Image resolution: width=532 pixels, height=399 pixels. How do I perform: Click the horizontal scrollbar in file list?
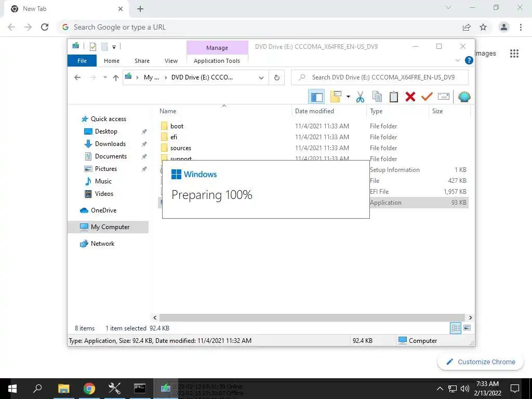[312, 317]
